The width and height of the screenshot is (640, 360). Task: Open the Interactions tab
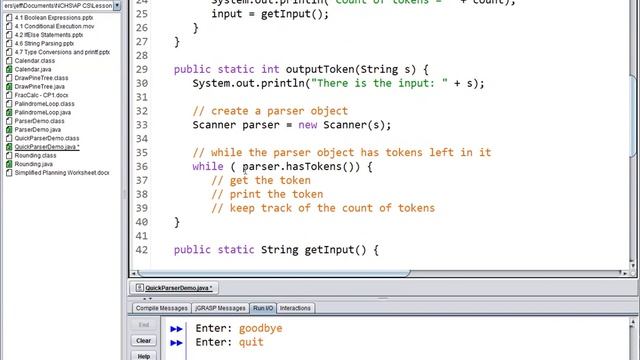coord(295,308)
